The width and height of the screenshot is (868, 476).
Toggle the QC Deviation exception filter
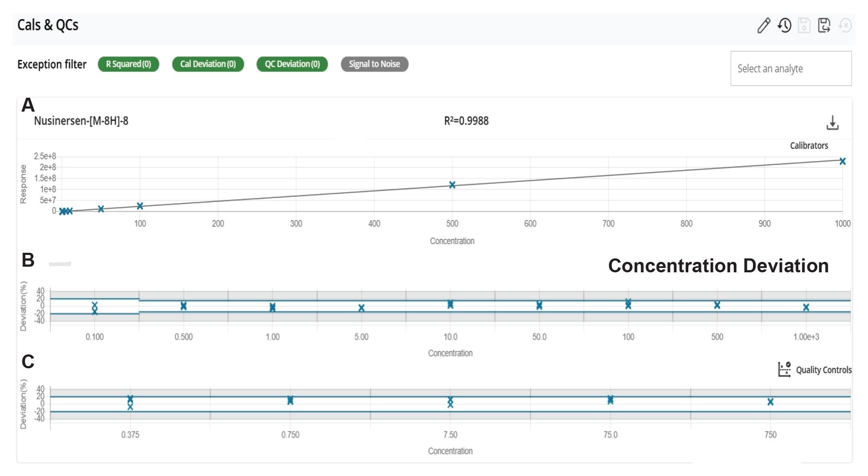pos(292,64)
